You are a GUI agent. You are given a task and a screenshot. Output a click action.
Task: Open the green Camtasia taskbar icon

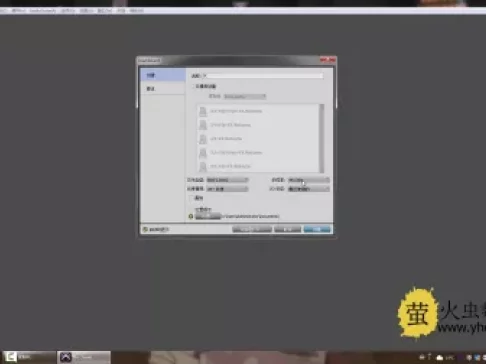click(10, 357)
